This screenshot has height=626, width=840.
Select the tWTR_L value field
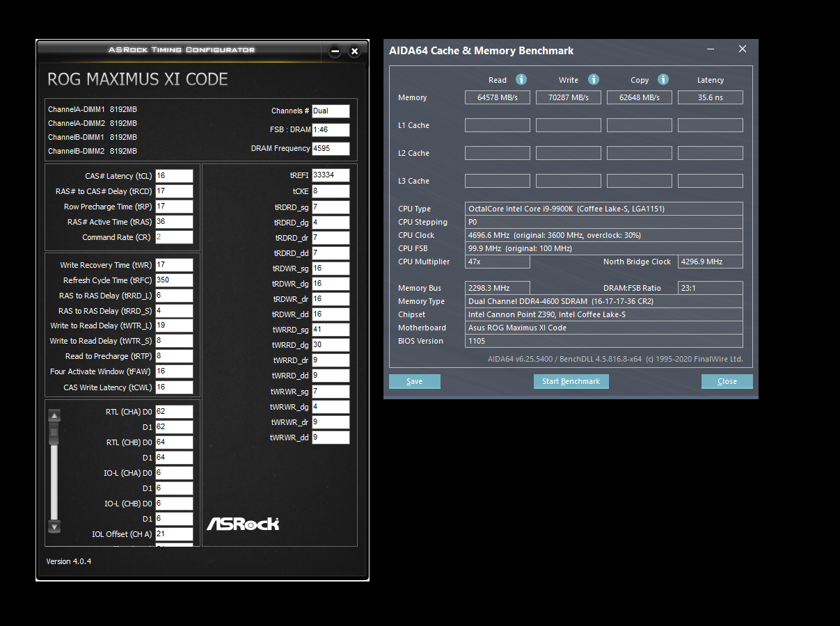pos(174,326)
